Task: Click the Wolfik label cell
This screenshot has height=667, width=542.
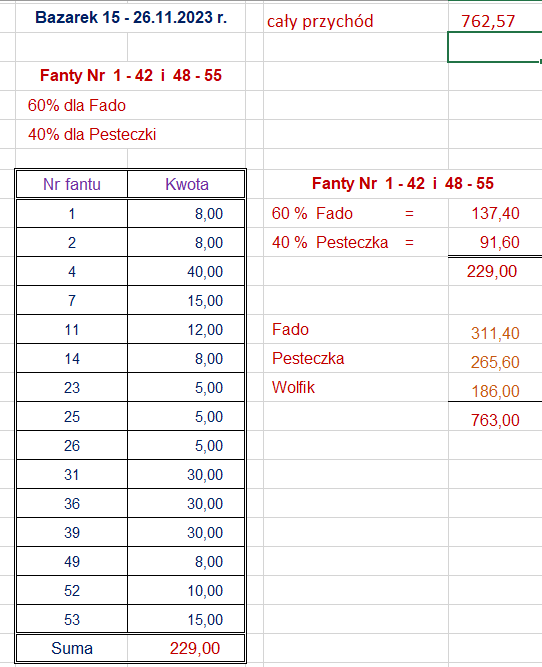Action: pyautogui.click(x=356, y=387)
